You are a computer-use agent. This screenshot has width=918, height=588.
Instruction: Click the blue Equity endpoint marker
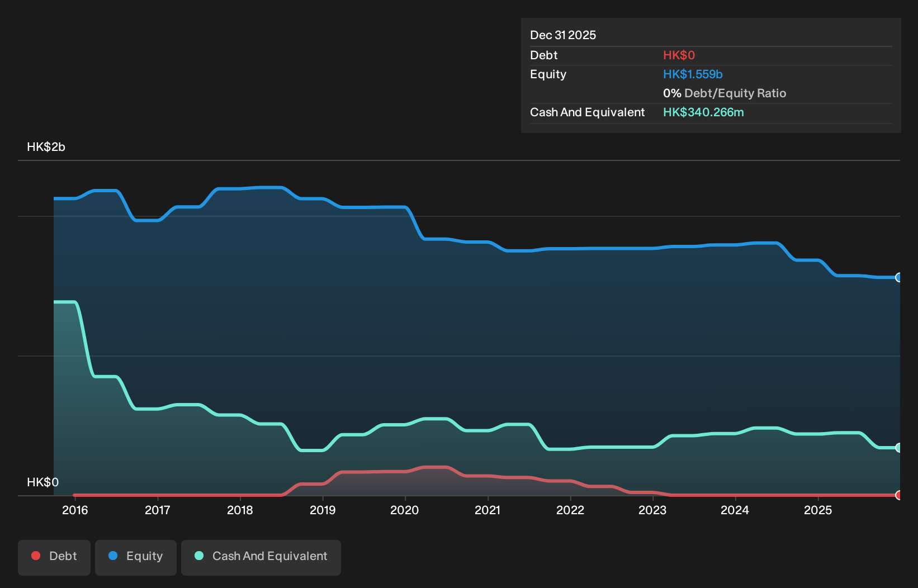pos(898,277)
